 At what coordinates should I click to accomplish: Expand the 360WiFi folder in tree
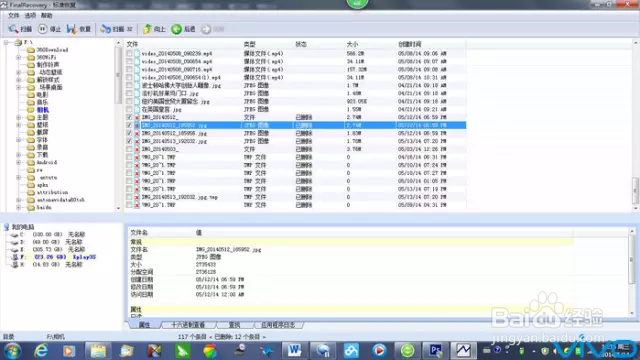point(18,58)
